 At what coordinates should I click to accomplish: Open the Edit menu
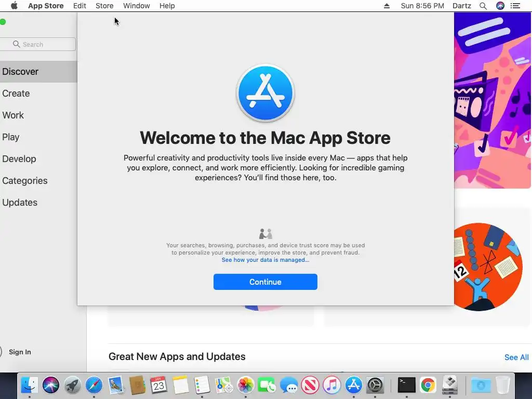(79, 6)
